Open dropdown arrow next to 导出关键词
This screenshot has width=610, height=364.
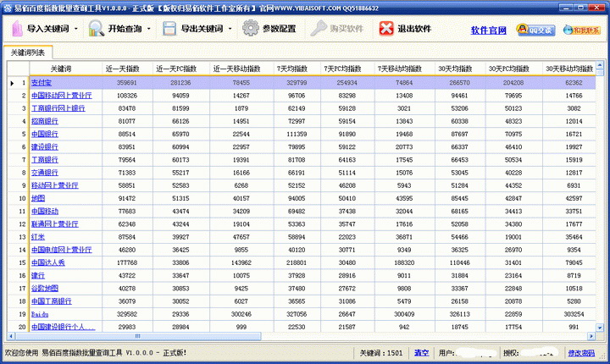point(230,29)
